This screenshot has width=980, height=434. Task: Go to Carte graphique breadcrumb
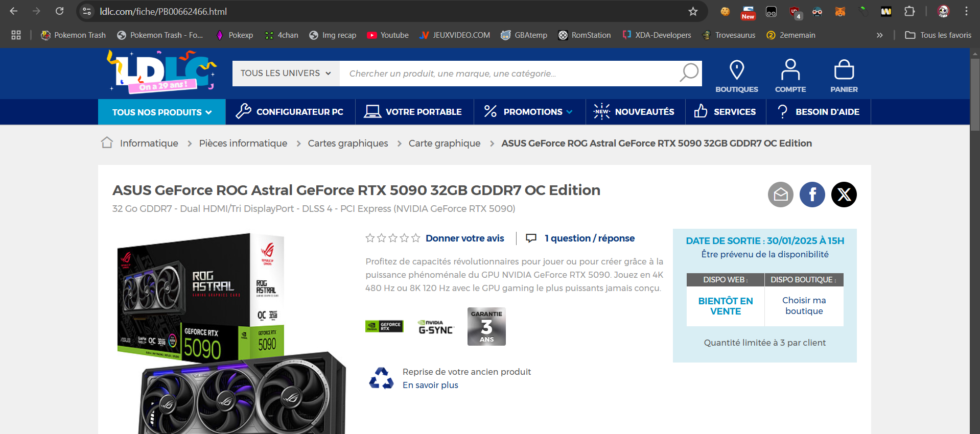point(445,143)
